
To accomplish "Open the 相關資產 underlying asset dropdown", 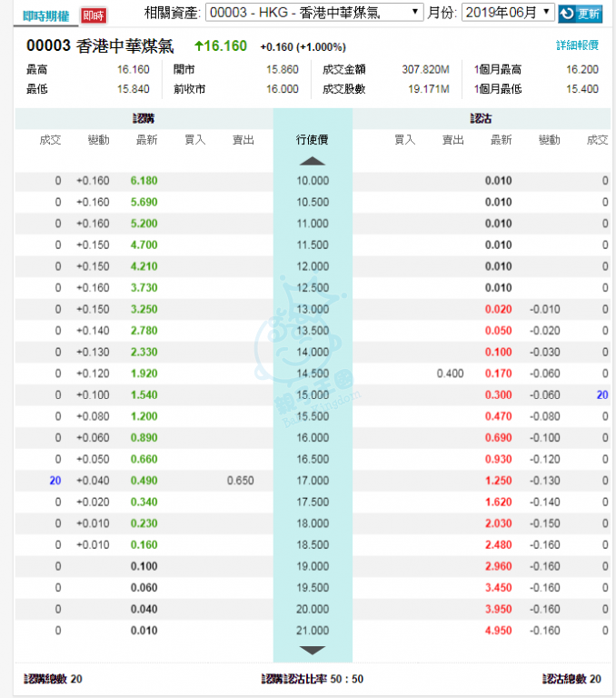I will pos(314,13).
